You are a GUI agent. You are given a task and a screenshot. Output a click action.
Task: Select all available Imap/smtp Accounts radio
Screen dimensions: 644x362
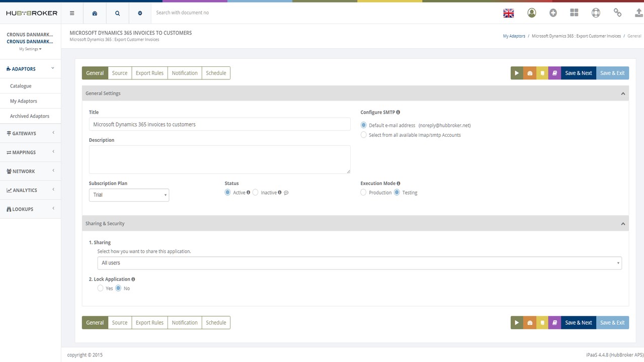364,135
